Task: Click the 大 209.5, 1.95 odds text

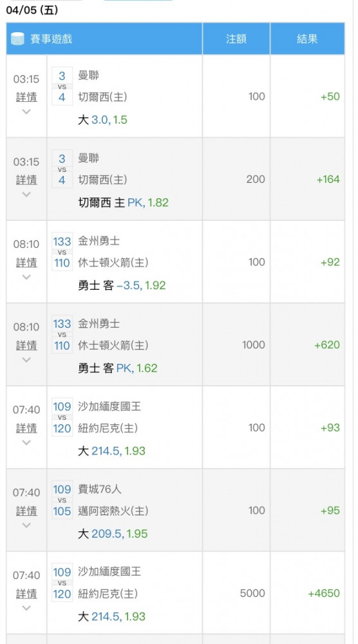Action: click(x=113, y=533)
